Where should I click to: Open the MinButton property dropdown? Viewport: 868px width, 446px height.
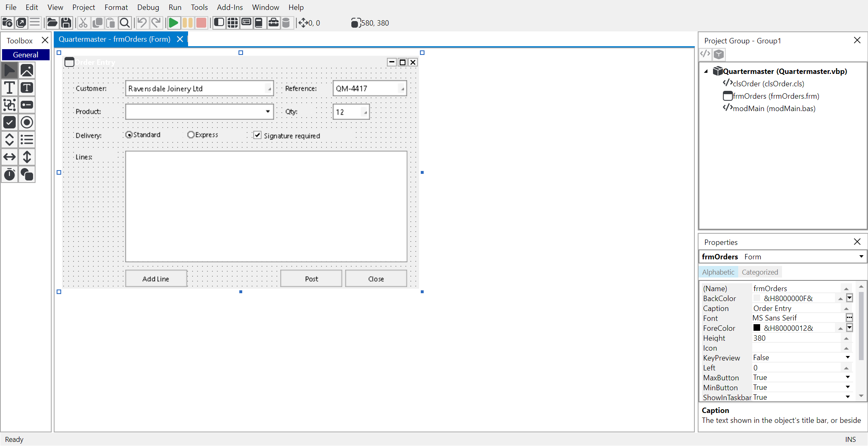click(848, 387)
